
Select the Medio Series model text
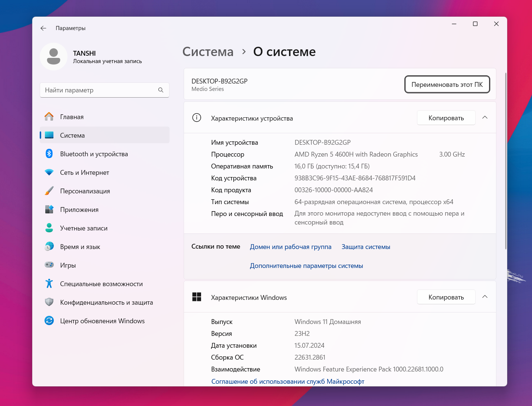pyautogui.click(x=208, y=89)
